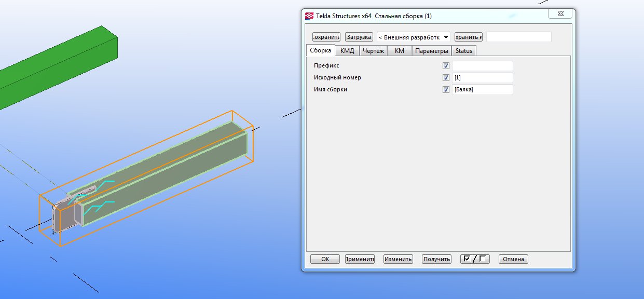Click the Применить button
Screen dimensions: 644x299
[360, 259]
